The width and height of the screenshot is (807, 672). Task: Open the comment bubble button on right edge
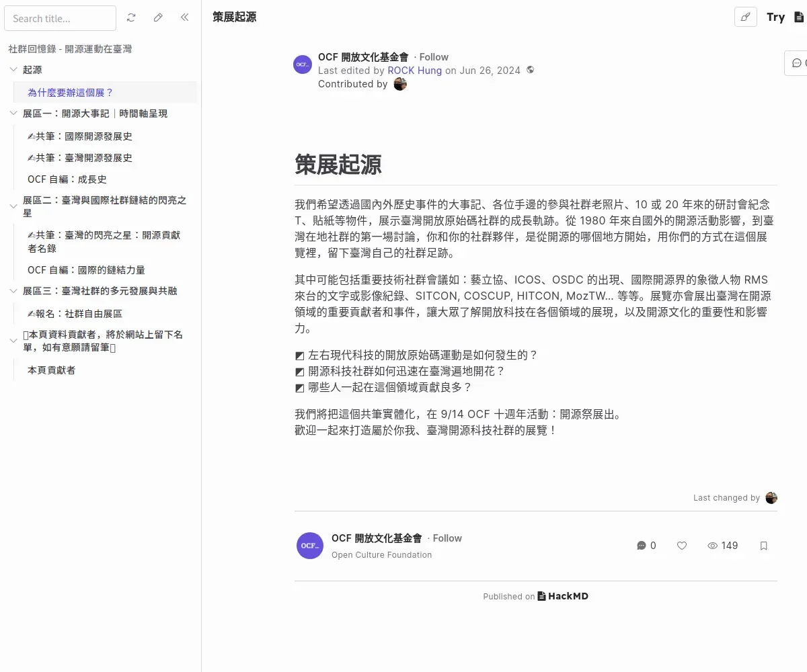pos(797,62)
